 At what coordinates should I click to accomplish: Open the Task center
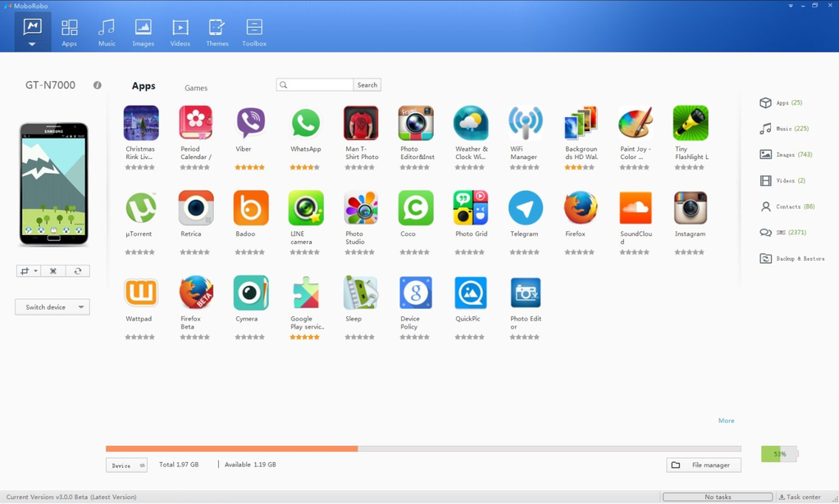coord(800,497)
